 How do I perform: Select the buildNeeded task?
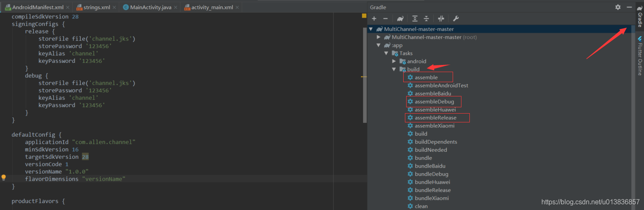click(x=431, y=150)
